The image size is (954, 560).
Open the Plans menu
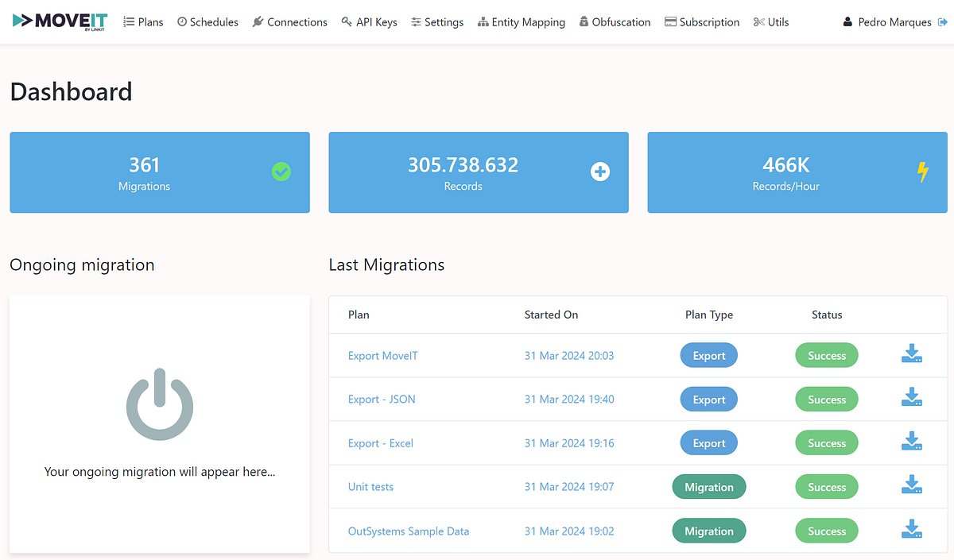point(143,22)
